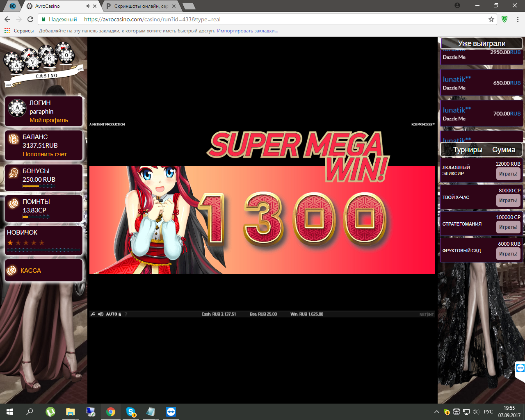Switch the РУС input language
Screen dimensions: 525x420
[488, 412]
